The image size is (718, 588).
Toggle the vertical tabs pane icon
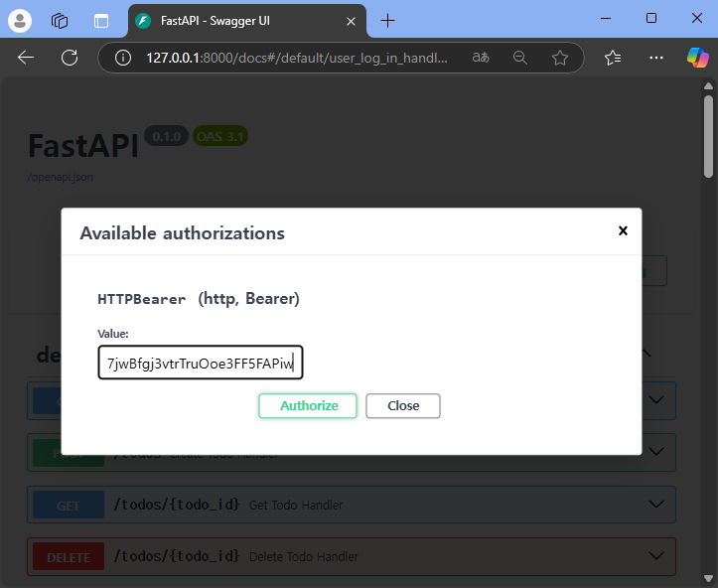pyautogui.click(x=100, y=21)
